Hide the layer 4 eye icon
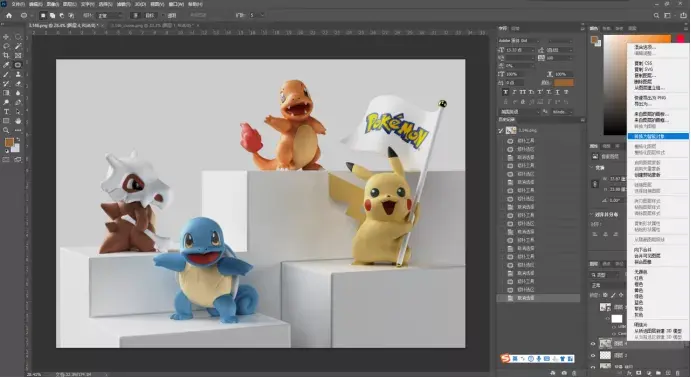This screenshot has height=378, width=691. click(593, 344)
